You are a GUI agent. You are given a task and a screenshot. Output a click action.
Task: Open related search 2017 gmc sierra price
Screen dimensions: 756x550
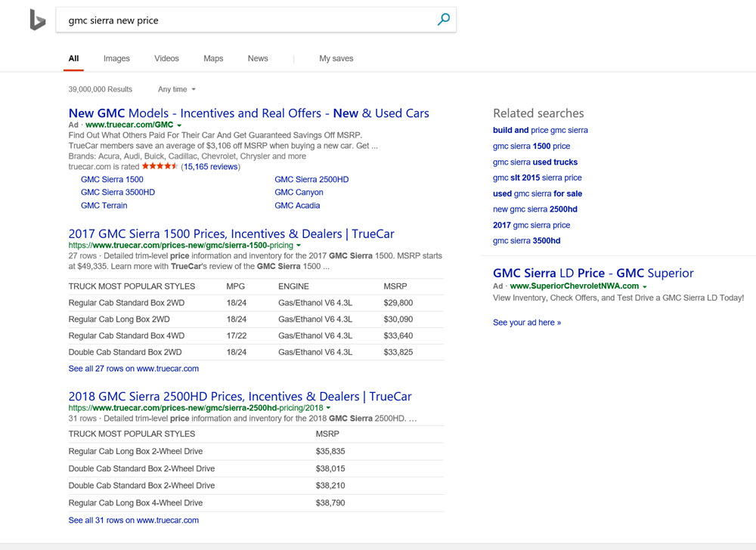pyautogui.click(x=531, y=225)
